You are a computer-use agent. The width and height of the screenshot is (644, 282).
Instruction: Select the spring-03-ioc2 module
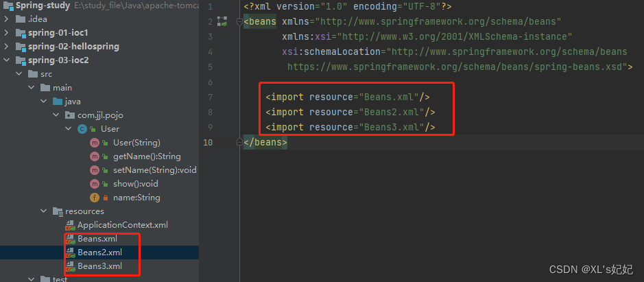point(58,60)
